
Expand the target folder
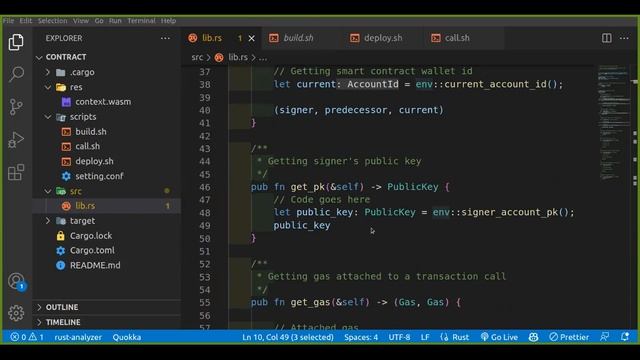82,221
